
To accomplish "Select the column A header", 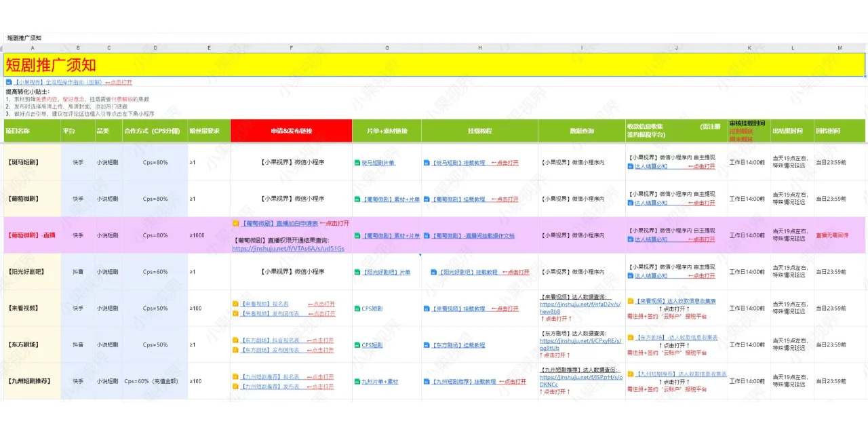I will point(33,48).
